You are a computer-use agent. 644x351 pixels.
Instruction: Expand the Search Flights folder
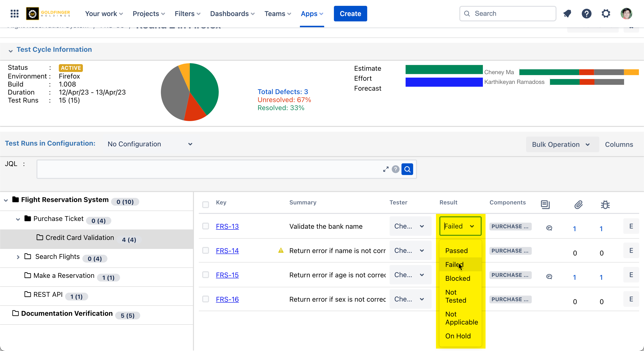click(18, 257)
